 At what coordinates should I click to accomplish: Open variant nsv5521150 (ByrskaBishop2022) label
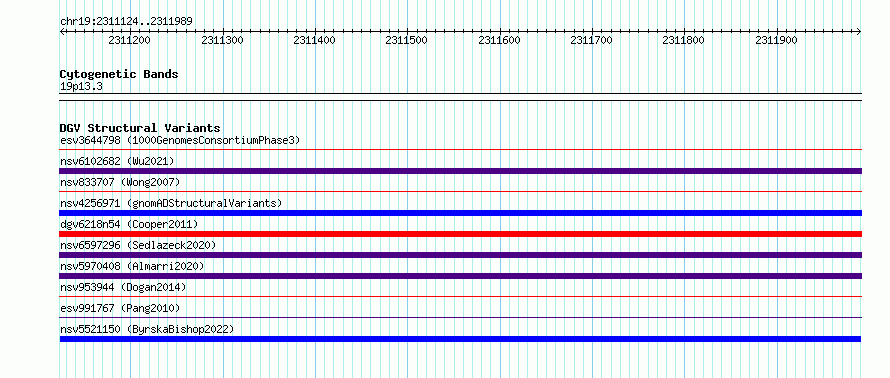pyautogui.click(x=147, y=329)
